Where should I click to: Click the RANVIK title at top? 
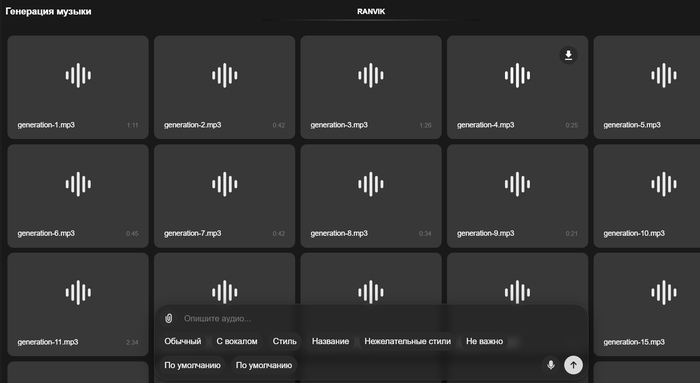coord(371,12)
